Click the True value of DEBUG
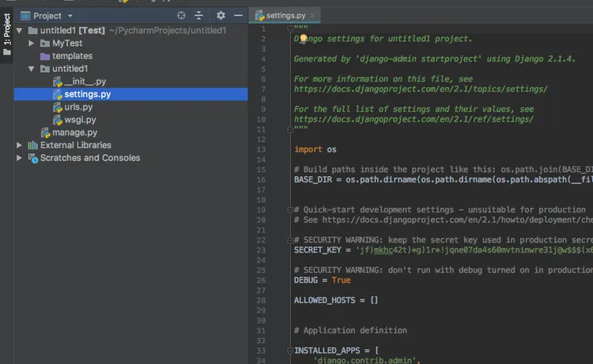Viewport: 593px width, 364px height. [x=341, y=280]
